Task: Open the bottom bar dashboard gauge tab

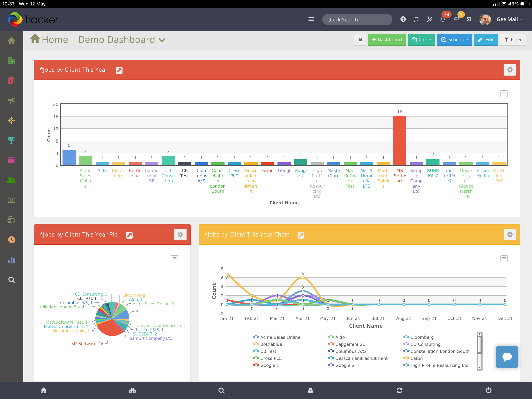Action: click(133, 390)
